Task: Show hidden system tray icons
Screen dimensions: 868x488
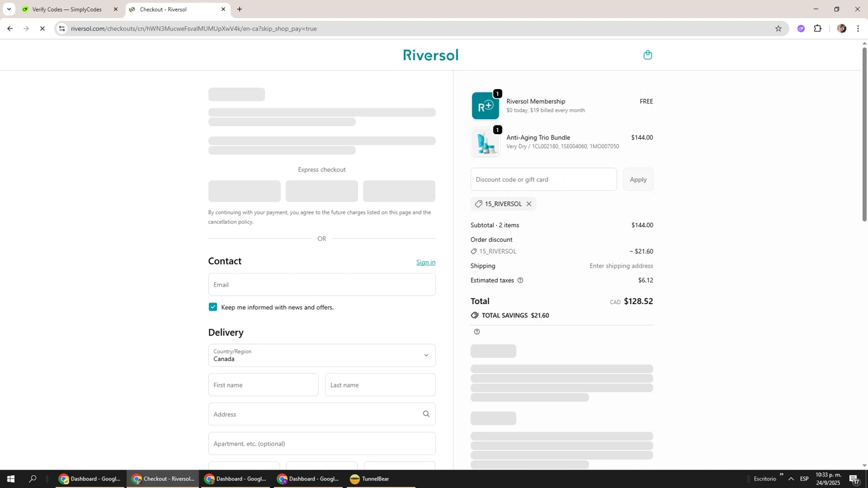Action: [791, 479]
